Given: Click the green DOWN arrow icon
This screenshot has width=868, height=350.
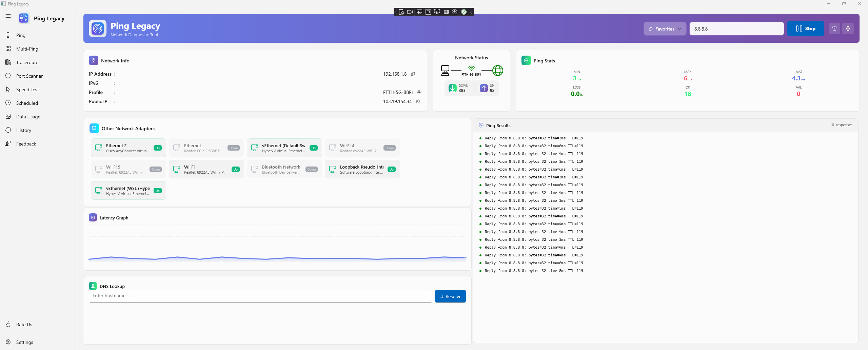Looking at the screenshot, I should 452,88.
